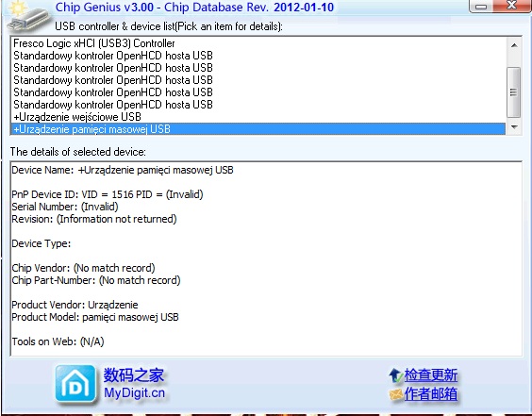Image resolution: width=532 pixels, height=416 pixels.
Task: Click the author mailbox envelope icon
Action: click(396, 394)
